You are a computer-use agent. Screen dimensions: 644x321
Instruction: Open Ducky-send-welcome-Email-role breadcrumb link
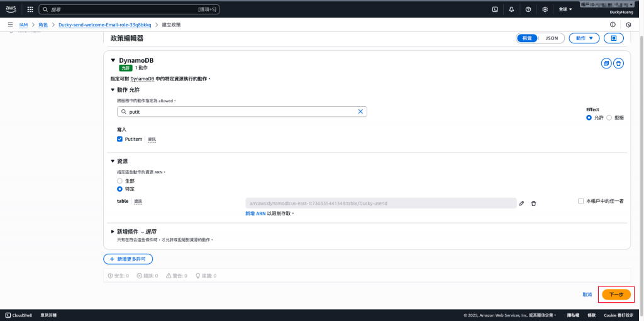[105, 25]
